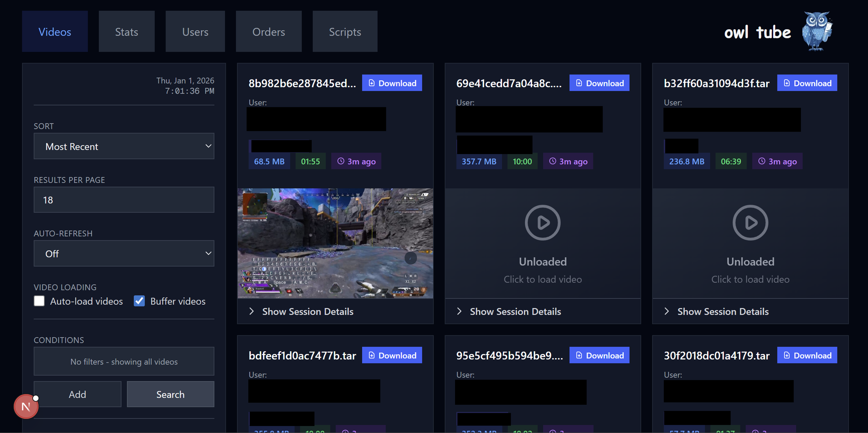Viewport: 868px width, 433px height.
Task: Go to the Users tab
Action: 195,31
